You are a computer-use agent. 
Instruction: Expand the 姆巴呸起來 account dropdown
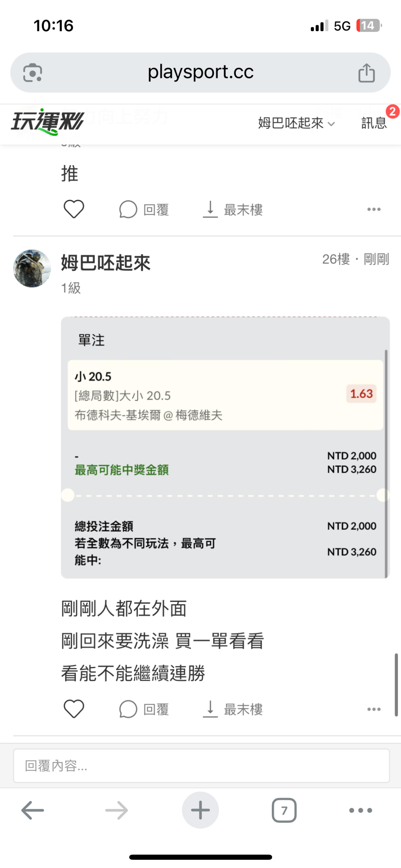click(x=296, y=123)
